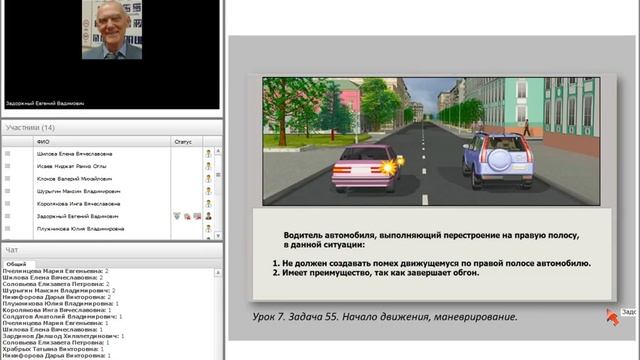
Task: Toggle the gray square beside Королякова Инга
Action: coord(7,204)
